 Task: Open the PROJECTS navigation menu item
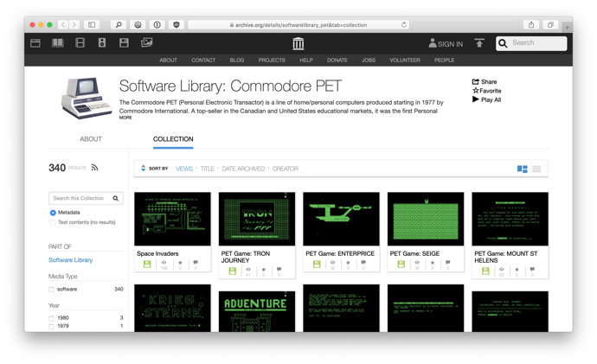pyautogui.click(x=272, y=61)
